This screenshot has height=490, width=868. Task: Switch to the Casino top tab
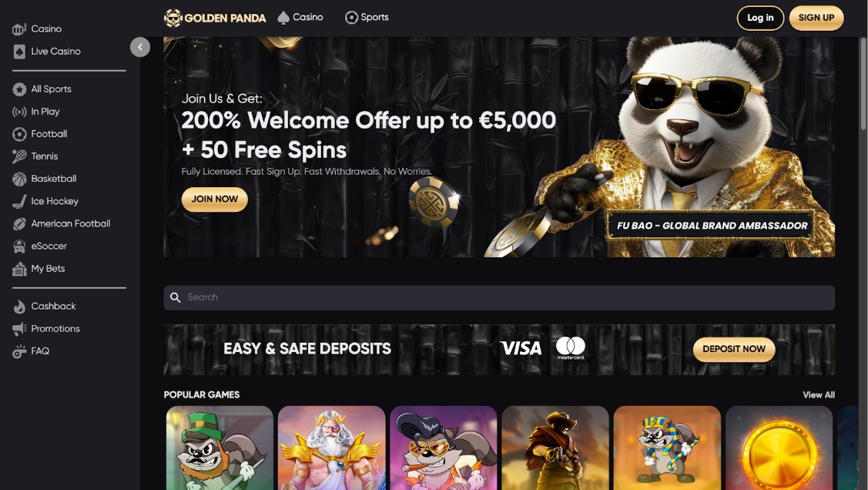click(300, 17)
